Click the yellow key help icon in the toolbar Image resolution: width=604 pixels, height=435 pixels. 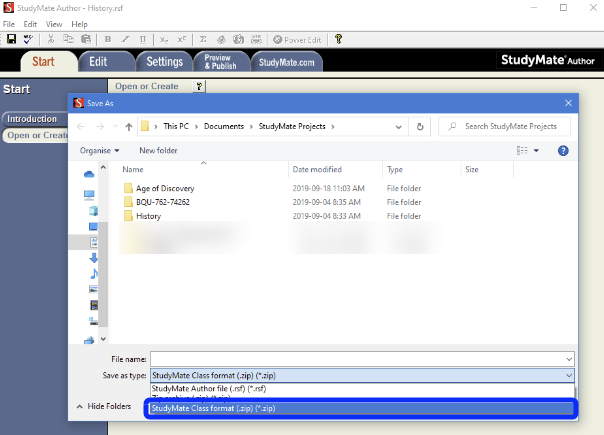point(339,39)
